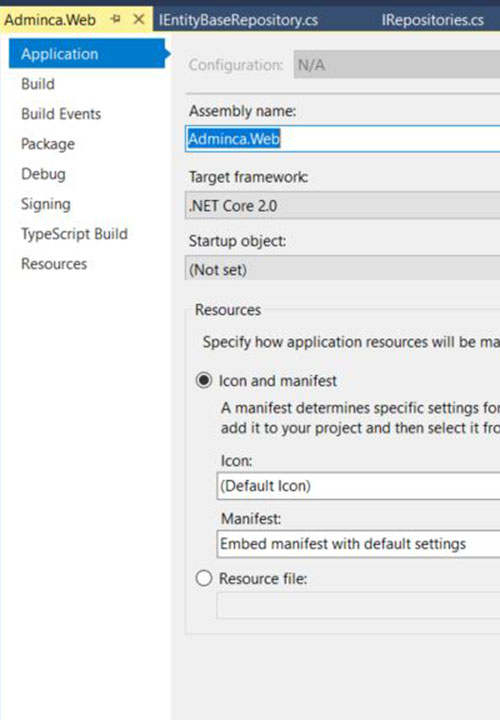Open the Build settings page
This screenshot has width=500, height=720.
38,84
